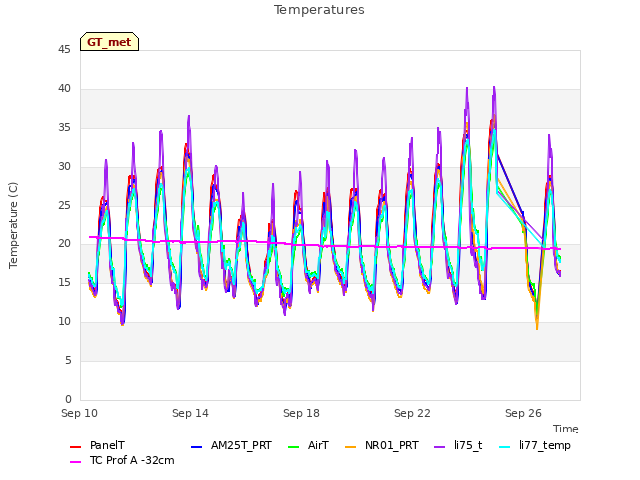
Task: Click the 25 y-axis tick label
Action: pos(64,205)
